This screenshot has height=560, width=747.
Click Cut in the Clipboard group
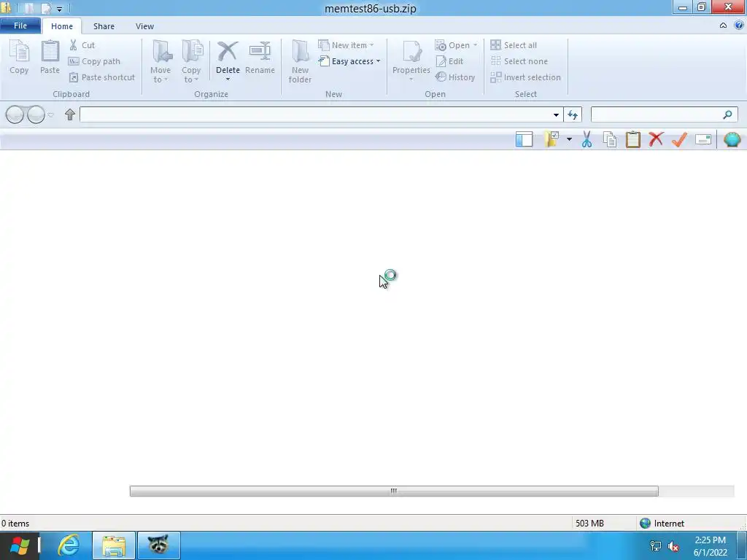coord(82,45)
